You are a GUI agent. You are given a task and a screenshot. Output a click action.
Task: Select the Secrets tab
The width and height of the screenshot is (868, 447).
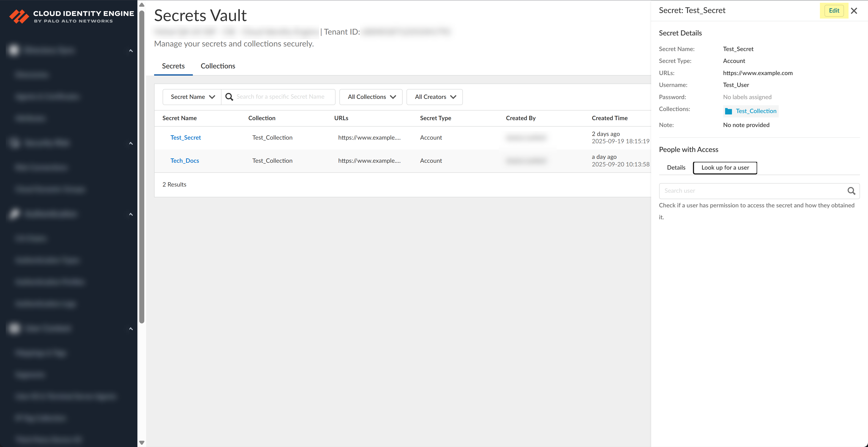[173, 66]
